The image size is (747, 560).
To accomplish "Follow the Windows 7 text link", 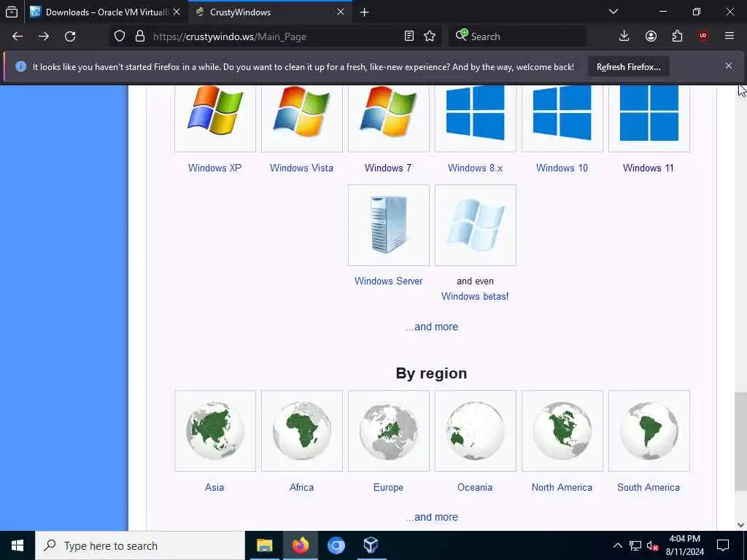I will 388,168.
